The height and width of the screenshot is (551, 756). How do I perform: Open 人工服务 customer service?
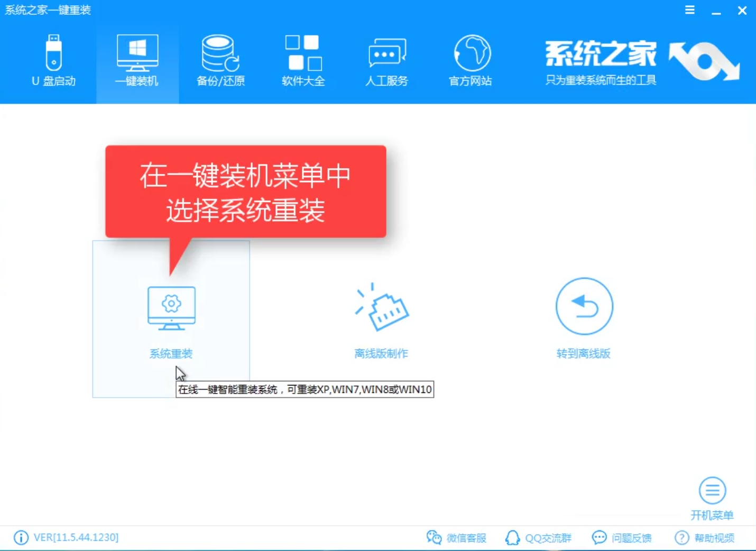click(386, 59)
